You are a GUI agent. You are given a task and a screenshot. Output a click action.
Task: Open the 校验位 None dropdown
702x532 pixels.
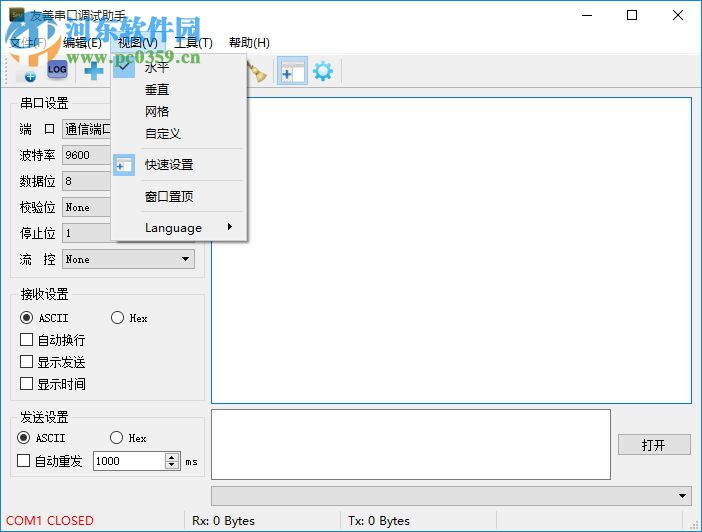(87, 207)
